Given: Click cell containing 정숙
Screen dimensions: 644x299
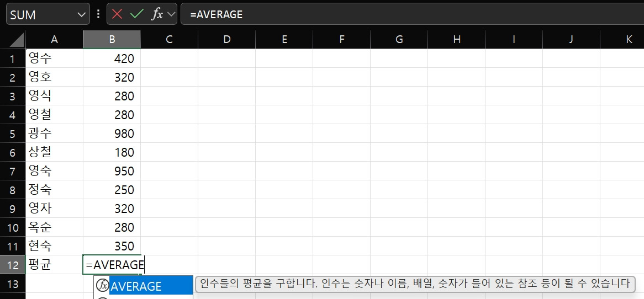Looking at the screenshot, I should 54,190.
